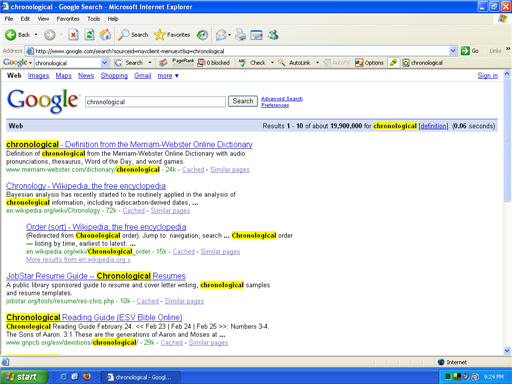Open the Merriam-Webster definition result
This screenshot has height=384, width=512.
[129, 144]
